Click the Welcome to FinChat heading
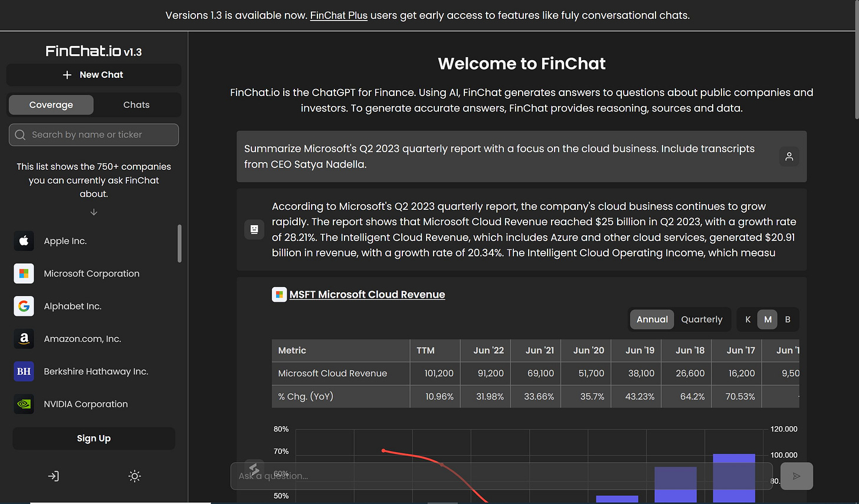Image resolution: width=859 pixels, height=504 pixels. 522,64
